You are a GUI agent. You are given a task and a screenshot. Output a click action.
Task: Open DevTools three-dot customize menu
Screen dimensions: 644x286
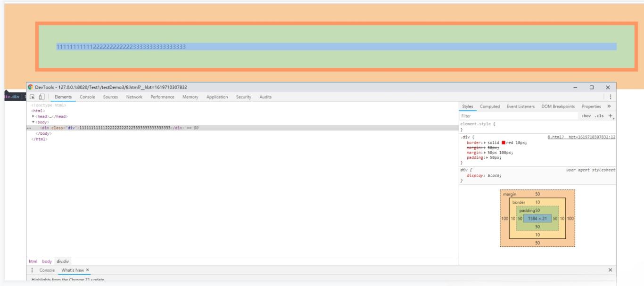coord(611,97)
